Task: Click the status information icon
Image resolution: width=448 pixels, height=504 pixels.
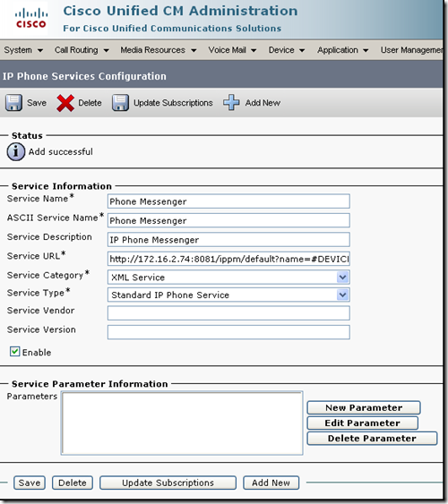Action: tap(16, 151)
